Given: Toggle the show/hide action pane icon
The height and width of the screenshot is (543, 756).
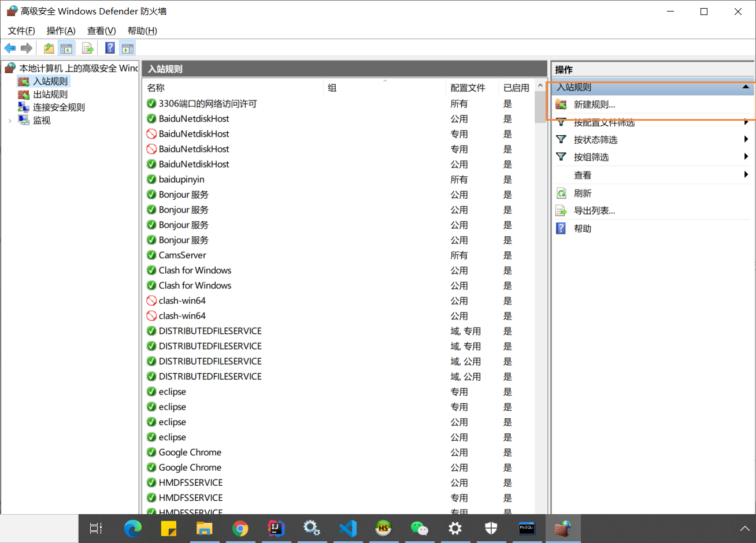Looking at the screenshot, I should pyautogui.click(x=128, y=49).
